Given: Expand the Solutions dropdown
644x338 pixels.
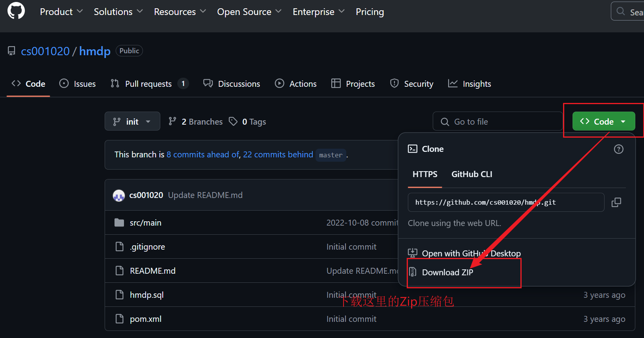Looking at the screenshot, I should (x=118, y=12).
